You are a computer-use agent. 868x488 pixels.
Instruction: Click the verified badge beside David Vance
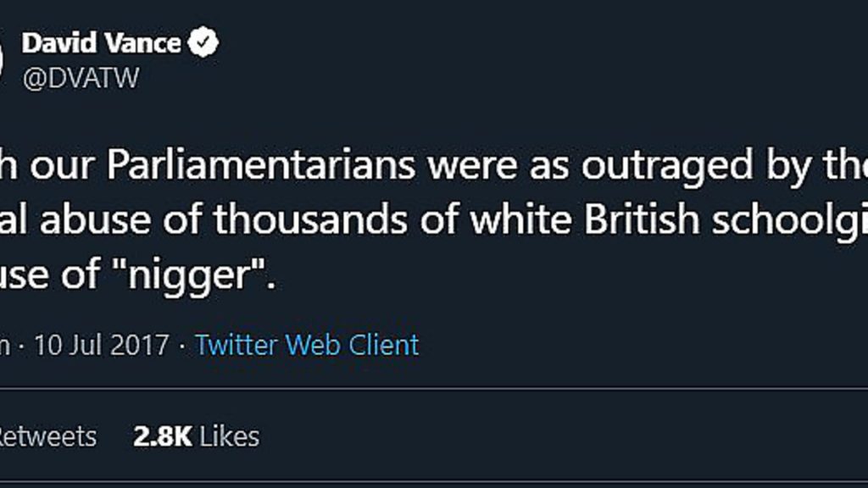tap(203, 42)
